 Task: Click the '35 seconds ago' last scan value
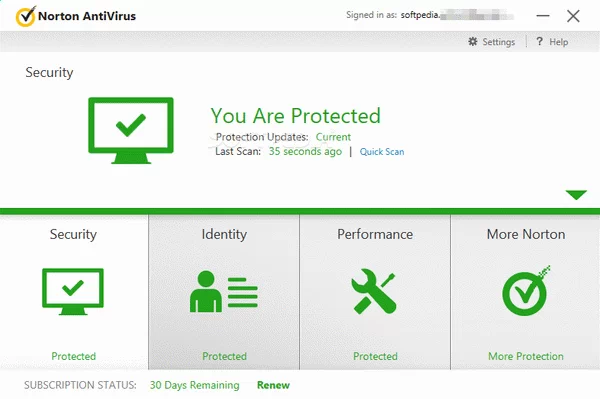[x=305, y=151]
